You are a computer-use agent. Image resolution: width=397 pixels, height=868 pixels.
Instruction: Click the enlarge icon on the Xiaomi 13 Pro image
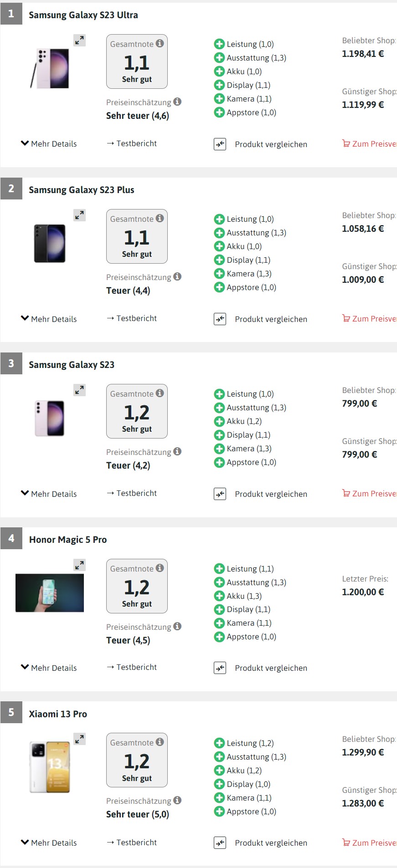[x=80, y=739]
